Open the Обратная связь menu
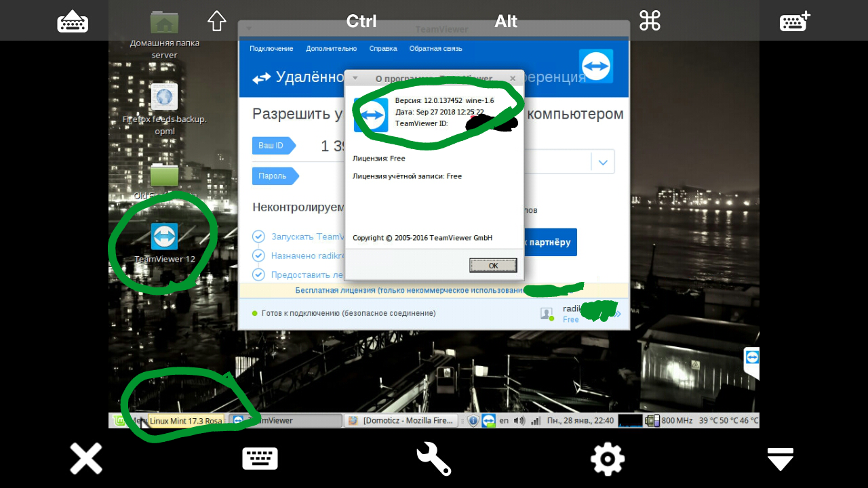This screenshot has height=488, width=868. [436, 49]
